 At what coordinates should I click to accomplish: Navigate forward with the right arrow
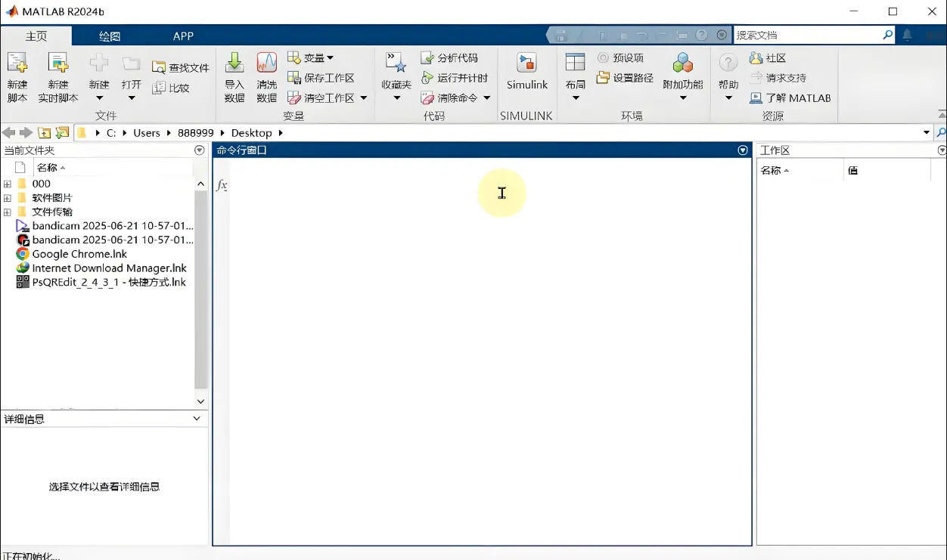click(x=26, y=133)
